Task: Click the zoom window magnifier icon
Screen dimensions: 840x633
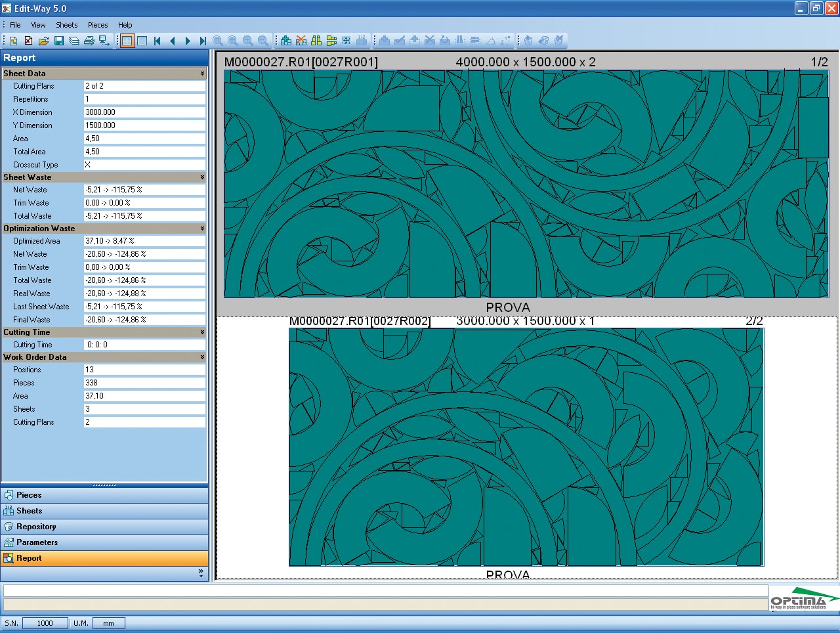Action: pyautogui.click(x=218, y=41)
